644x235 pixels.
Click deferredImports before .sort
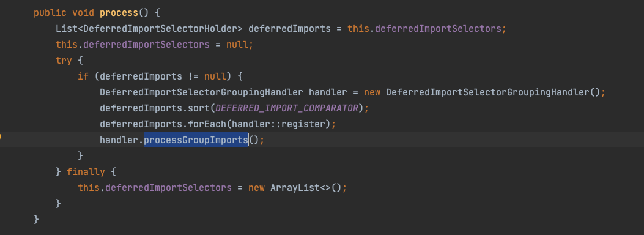click(x=141, y=108)
